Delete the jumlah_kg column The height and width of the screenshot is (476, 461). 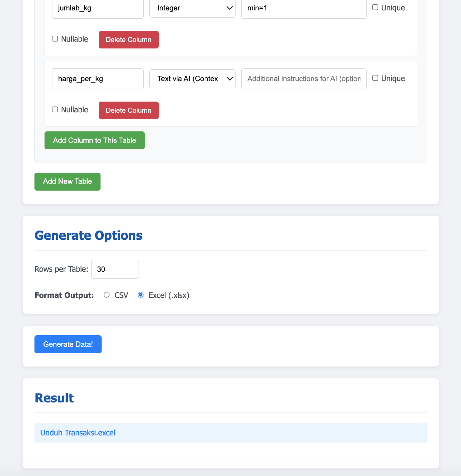(x=129, y=39)
